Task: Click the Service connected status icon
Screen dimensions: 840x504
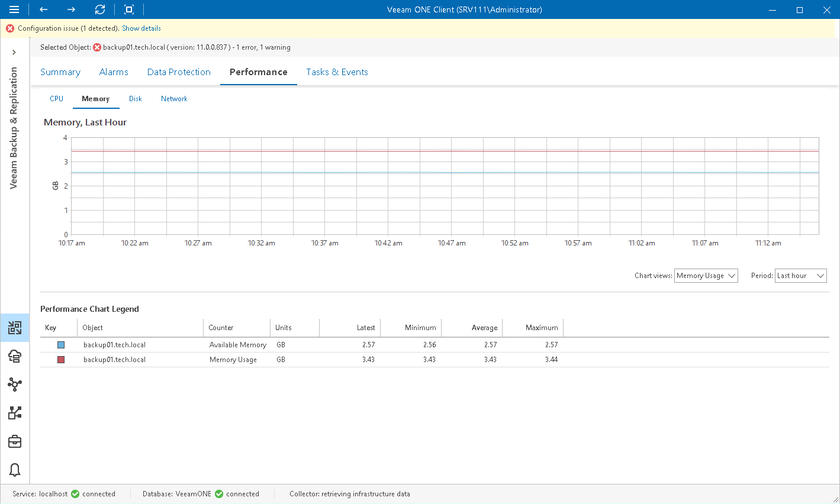Action: (75, 494)
